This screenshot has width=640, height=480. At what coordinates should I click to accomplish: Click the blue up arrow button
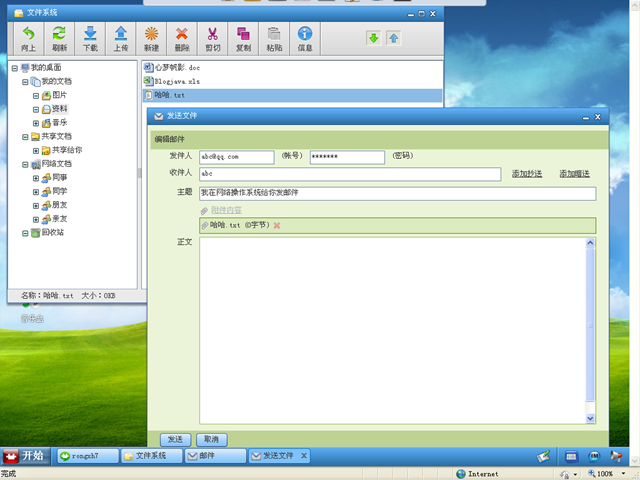[393, 38]
